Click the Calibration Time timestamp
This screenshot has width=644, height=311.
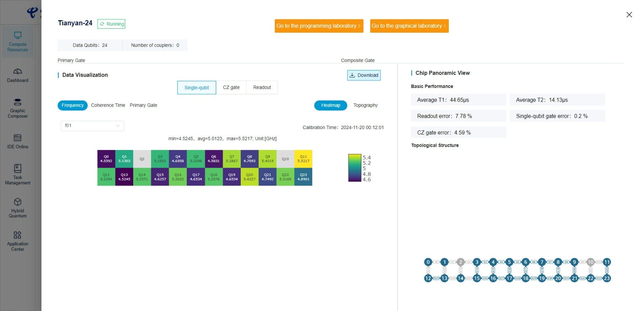[362, 128]
